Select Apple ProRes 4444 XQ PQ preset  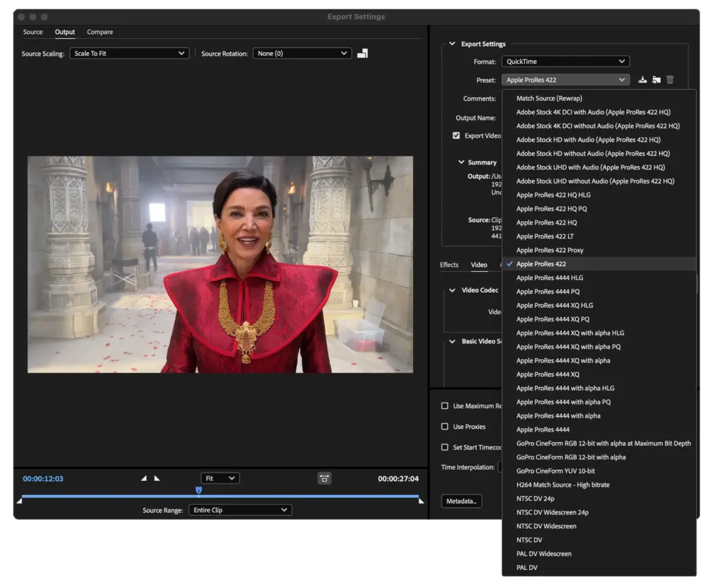pos(599,319)
